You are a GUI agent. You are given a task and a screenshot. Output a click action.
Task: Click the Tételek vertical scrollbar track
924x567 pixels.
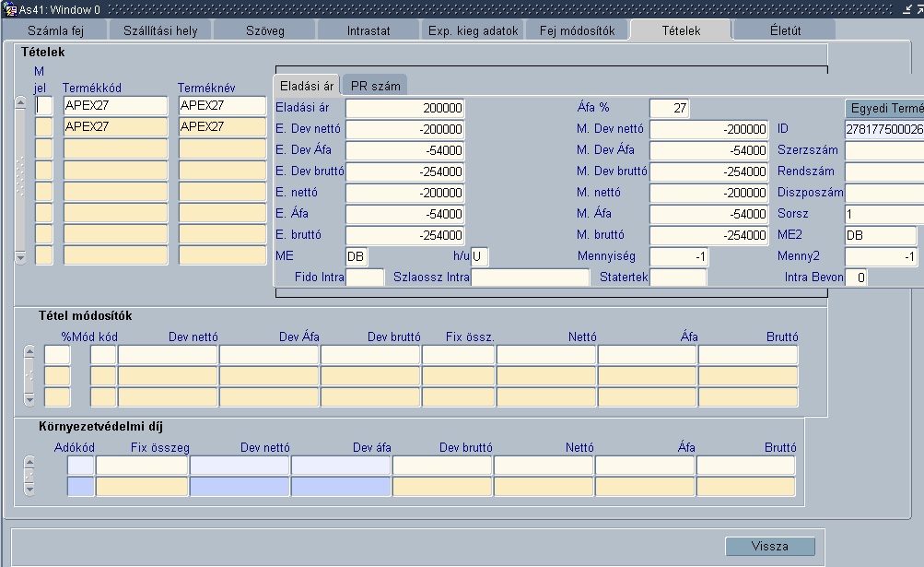(x=20, y=181)
